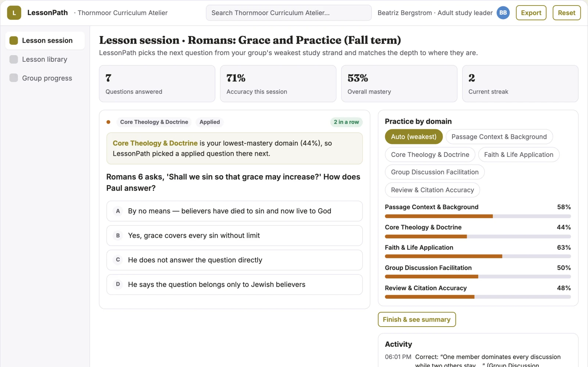Screen dimensions: 588x367
Task: Click the Passage Context & Background progress bar
Action: pyautogui.click(x=478, y=216)
